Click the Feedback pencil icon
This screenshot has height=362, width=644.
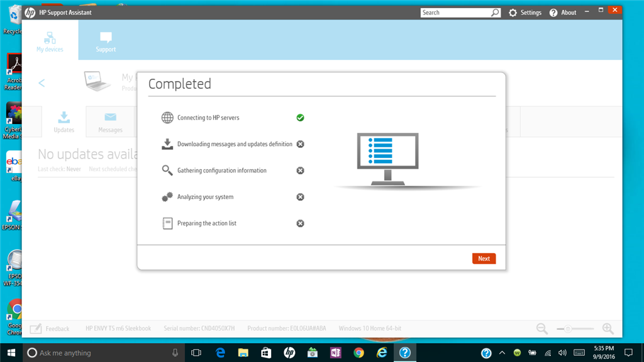point(36,328)
